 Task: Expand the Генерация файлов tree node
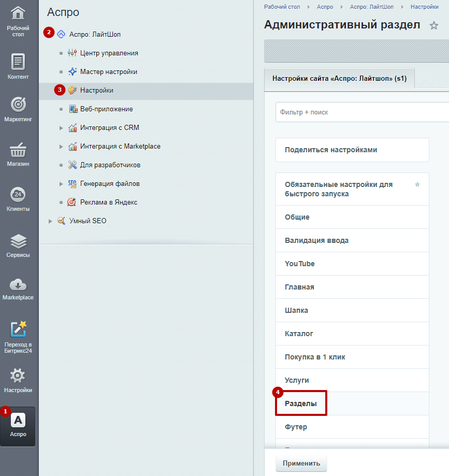tap(61, 184)
